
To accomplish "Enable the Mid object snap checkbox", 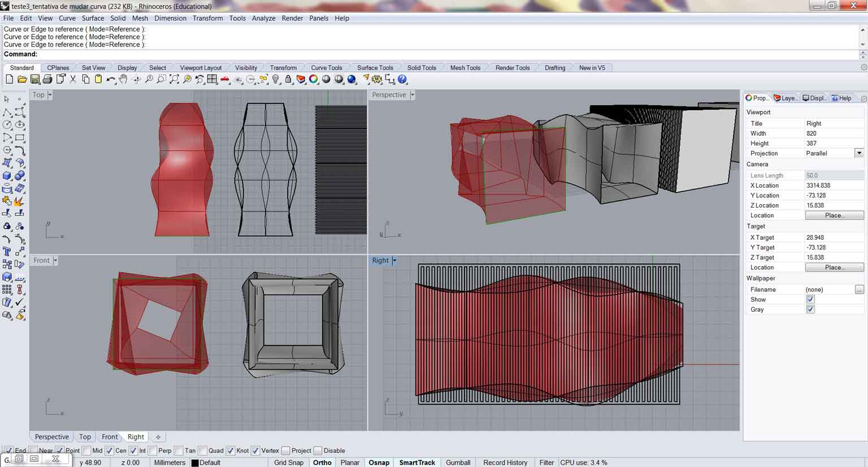I will (86, 451).
